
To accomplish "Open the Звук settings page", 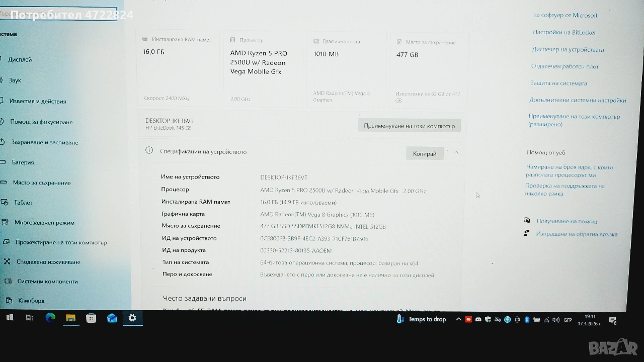I will 15,80.
